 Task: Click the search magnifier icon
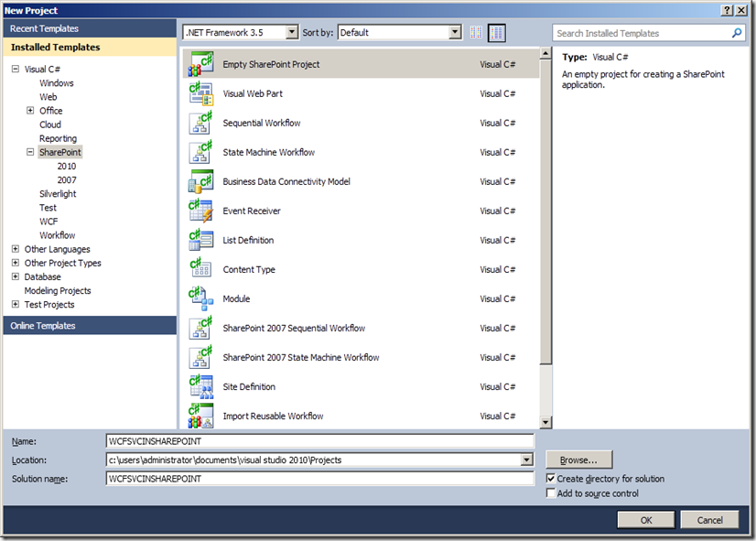click(x=736, y=33)
